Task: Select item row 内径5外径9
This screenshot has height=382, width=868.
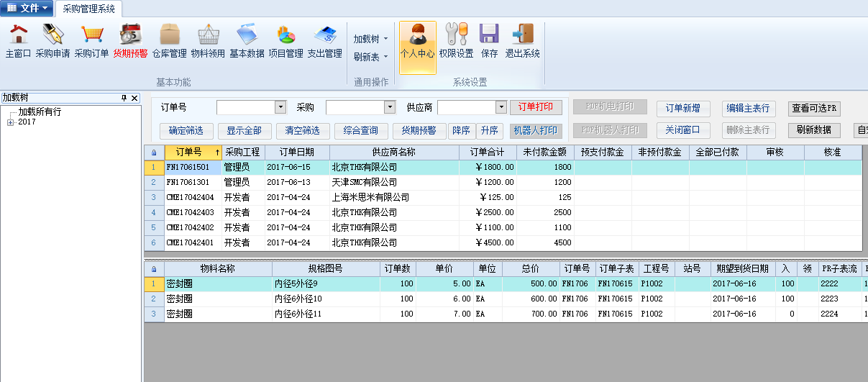Action: pyautogui.click(x=506, y=284)
